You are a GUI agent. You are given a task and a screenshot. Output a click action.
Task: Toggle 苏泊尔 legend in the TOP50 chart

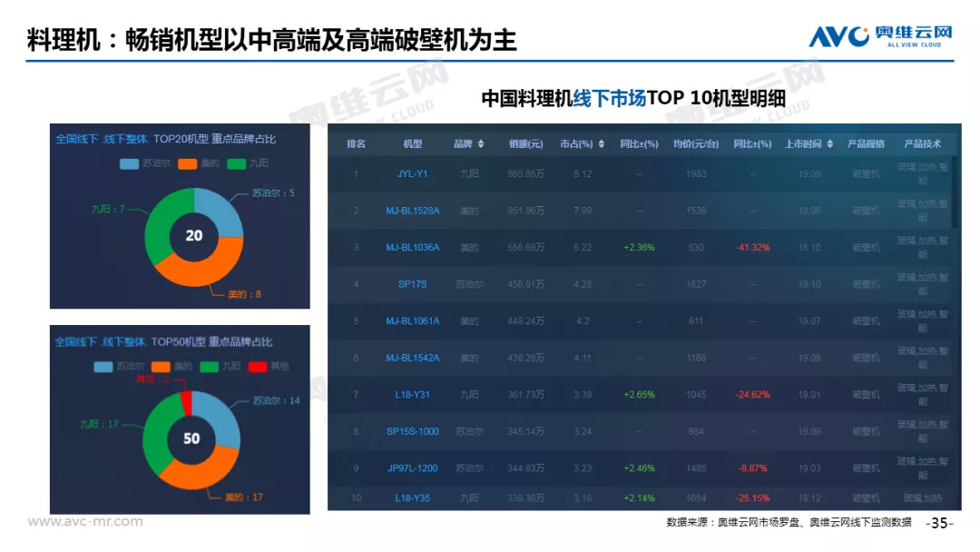(x=119, y=366)
